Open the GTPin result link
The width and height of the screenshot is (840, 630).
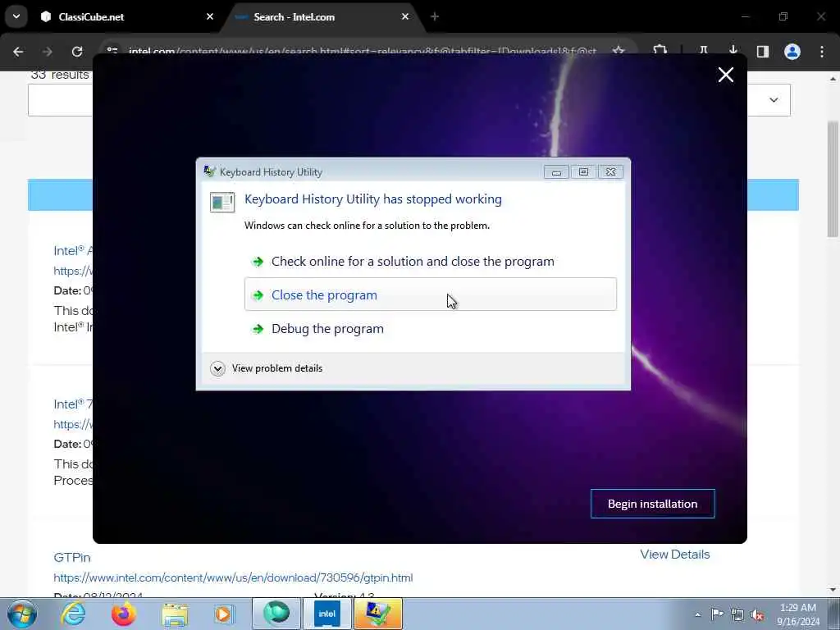pos(72,558)
